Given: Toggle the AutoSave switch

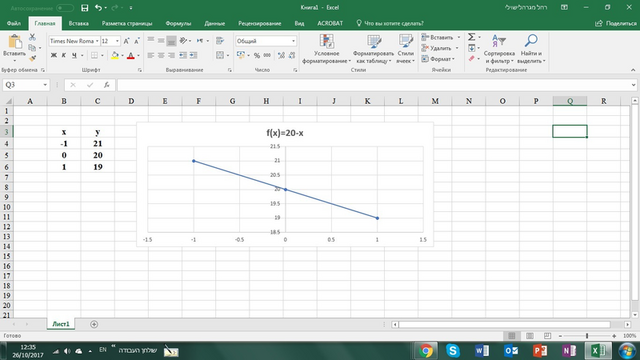Looking at the screenshot, I should 65,8.
